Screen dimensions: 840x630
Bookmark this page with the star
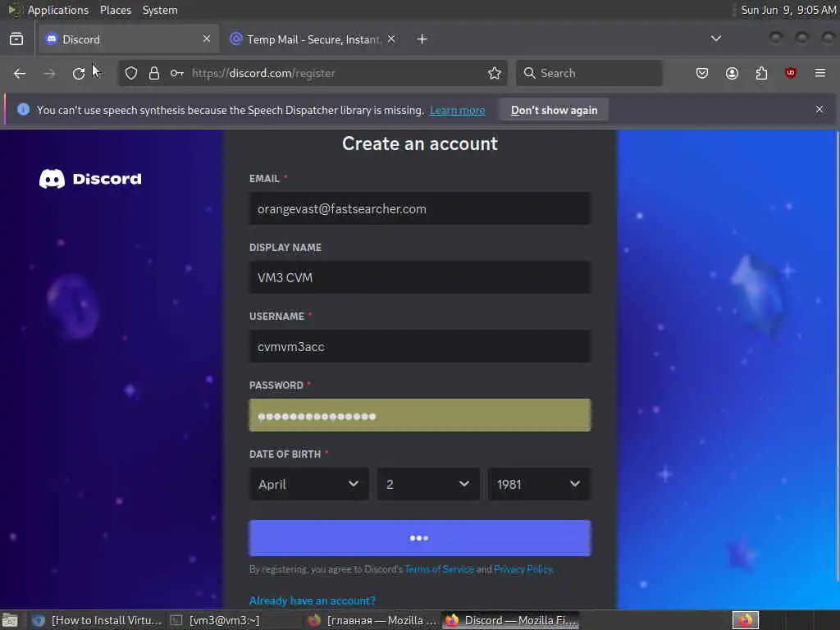click(x=495, y=73)
